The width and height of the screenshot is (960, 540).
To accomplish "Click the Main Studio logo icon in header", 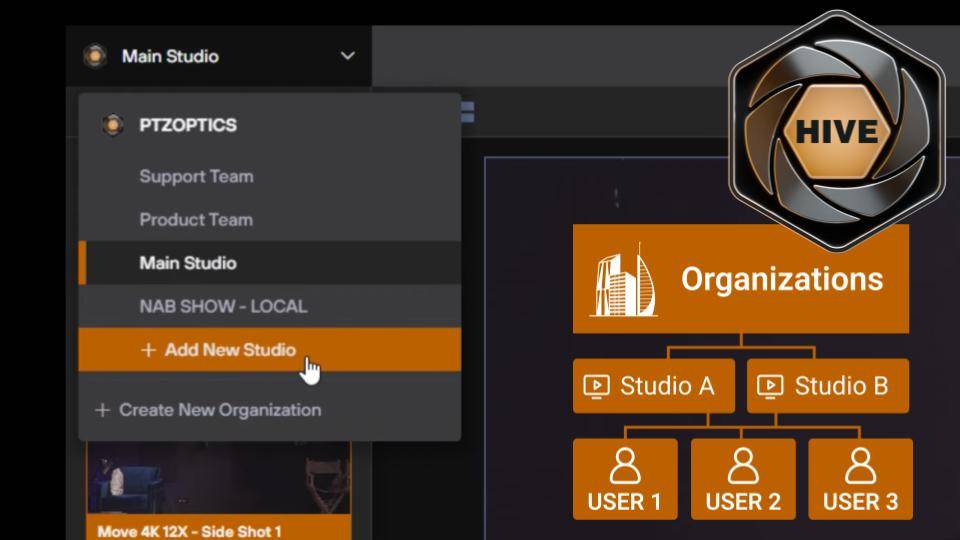I will click(95, 56).
